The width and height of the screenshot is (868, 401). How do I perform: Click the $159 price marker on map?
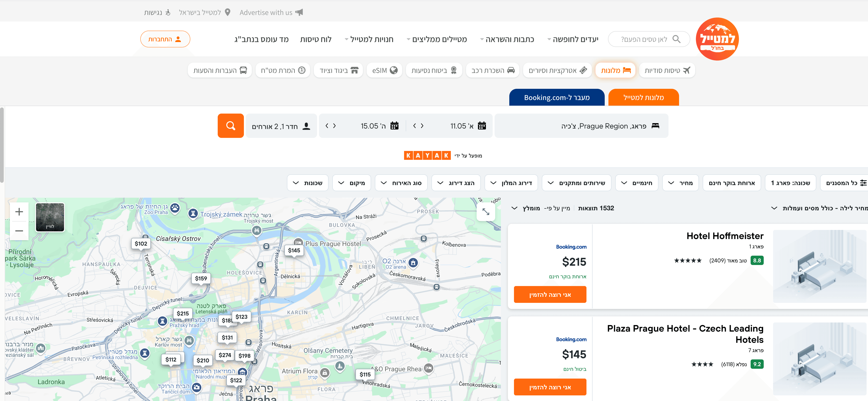click(201, 279)
